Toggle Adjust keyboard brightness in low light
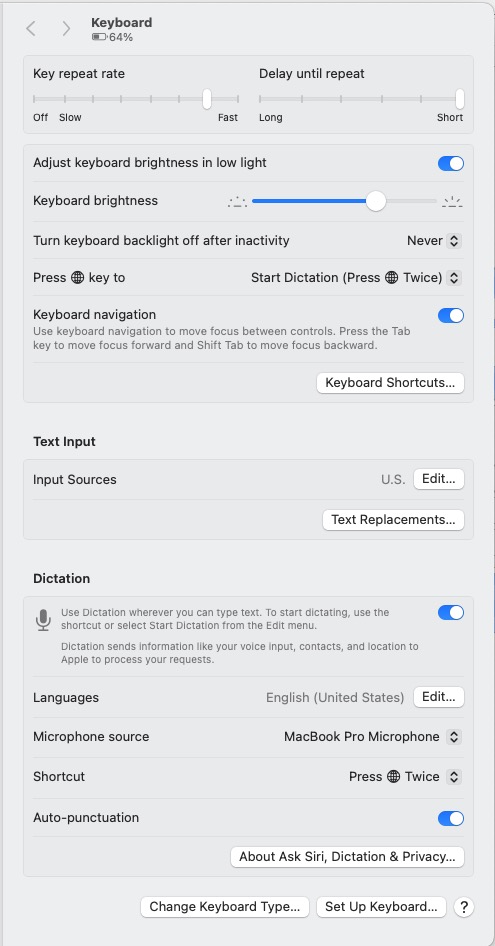Viewport: 495px width, 946px height. 450,163
